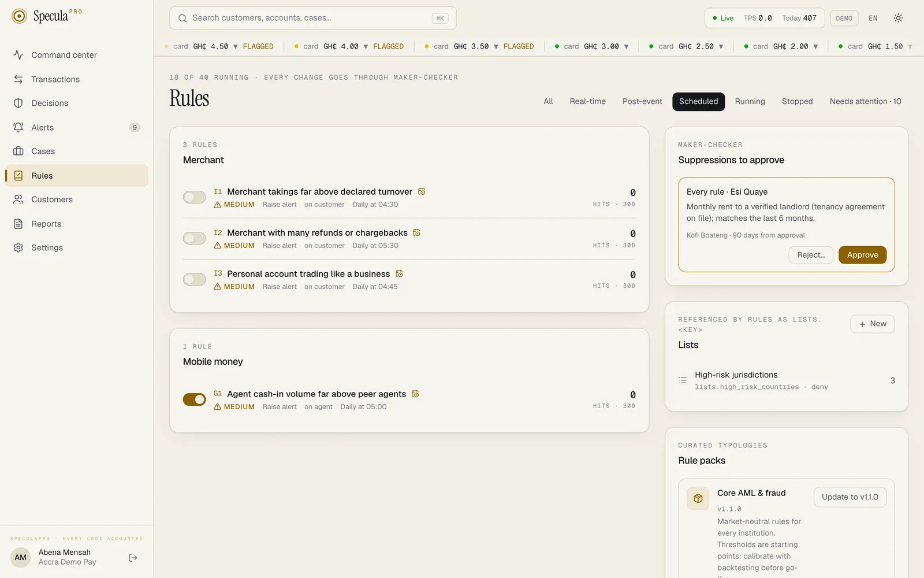Click schedule icon beside Merchant takings rule
The image size is (924, 578).
tap(422, 192)
